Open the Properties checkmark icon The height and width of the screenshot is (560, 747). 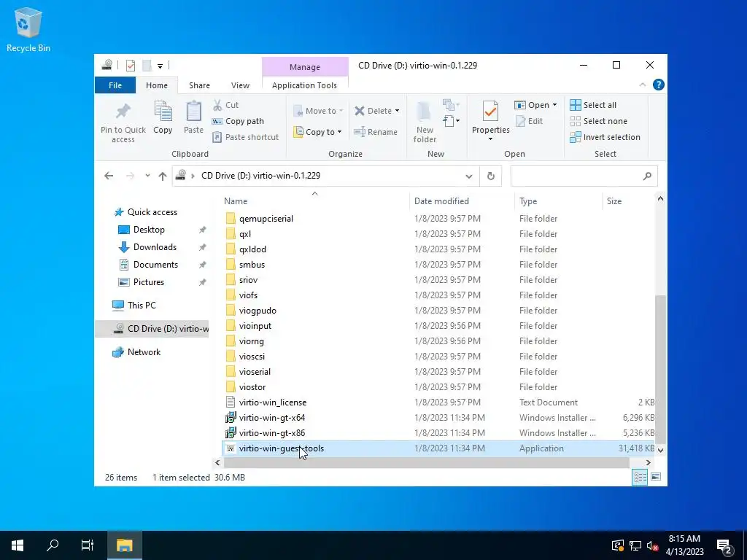[490, 112]
